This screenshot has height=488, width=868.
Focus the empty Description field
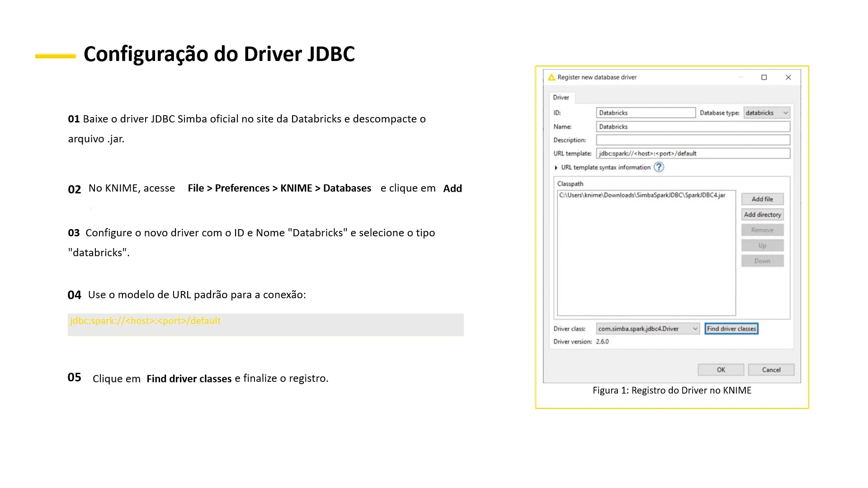(x=693, y=140)
